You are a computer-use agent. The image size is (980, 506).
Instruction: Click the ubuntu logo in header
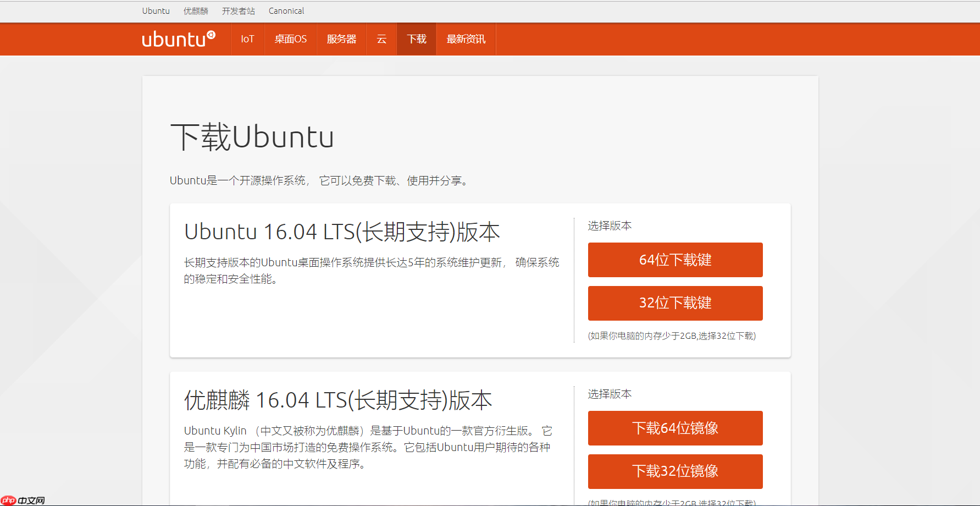[x=179, y=39]
